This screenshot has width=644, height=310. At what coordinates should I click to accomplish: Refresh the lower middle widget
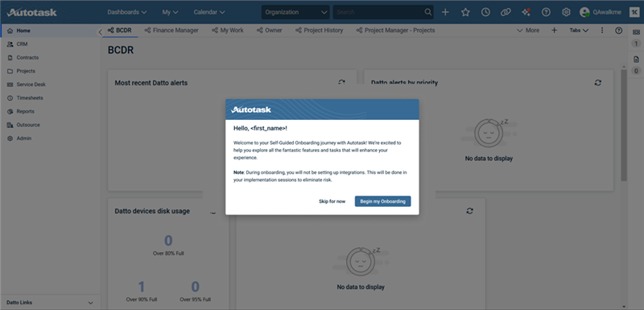pyautogui.click(x=470, y=211)
